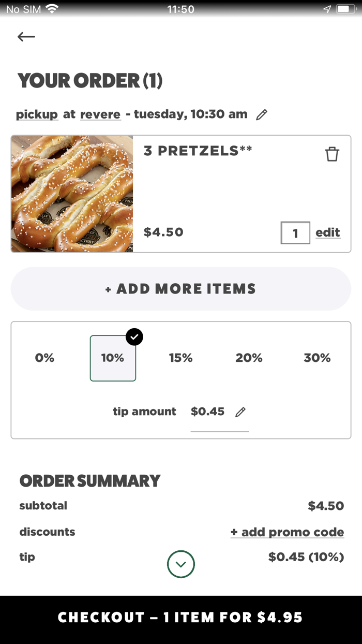
Task: Switch pickup location by tapping revere
Action: 100,114
